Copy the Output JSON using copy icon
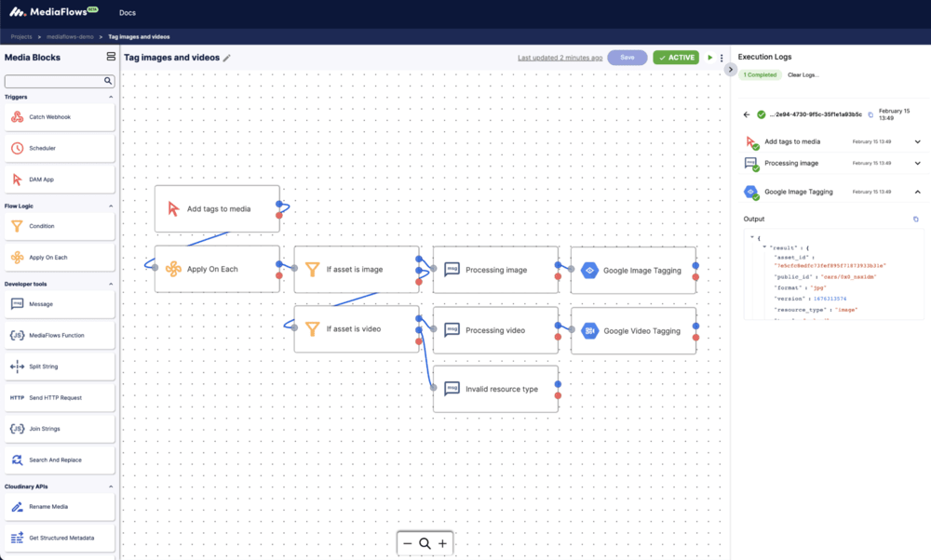The image size is (931, 560). point(915,220)
